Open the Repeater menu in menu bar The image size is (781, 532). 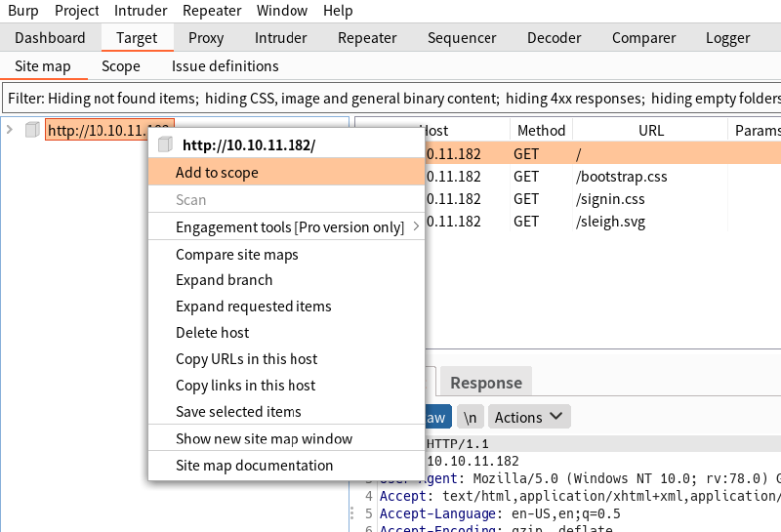point(212,11)
